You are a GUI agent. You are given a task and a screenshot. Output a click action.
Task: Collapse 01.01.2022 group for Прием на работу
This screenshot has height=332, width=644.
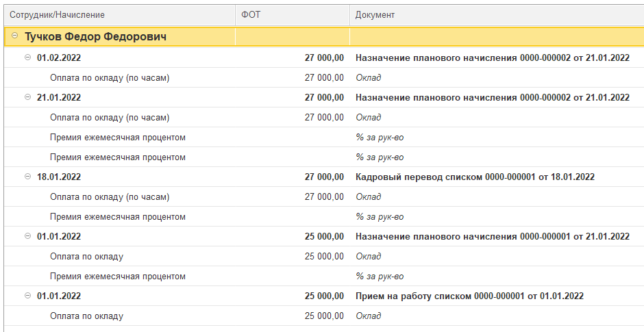tap(28, 296)
